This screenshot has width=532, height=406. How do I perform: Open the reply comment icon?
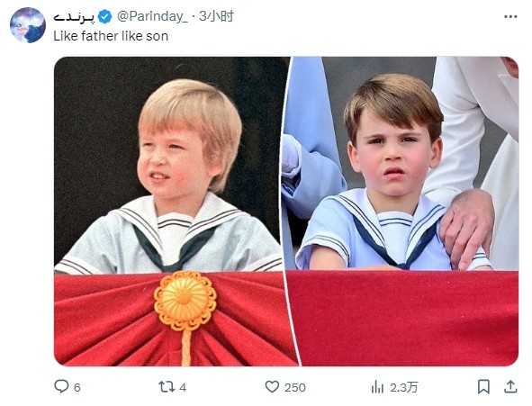tap(61, 386)
